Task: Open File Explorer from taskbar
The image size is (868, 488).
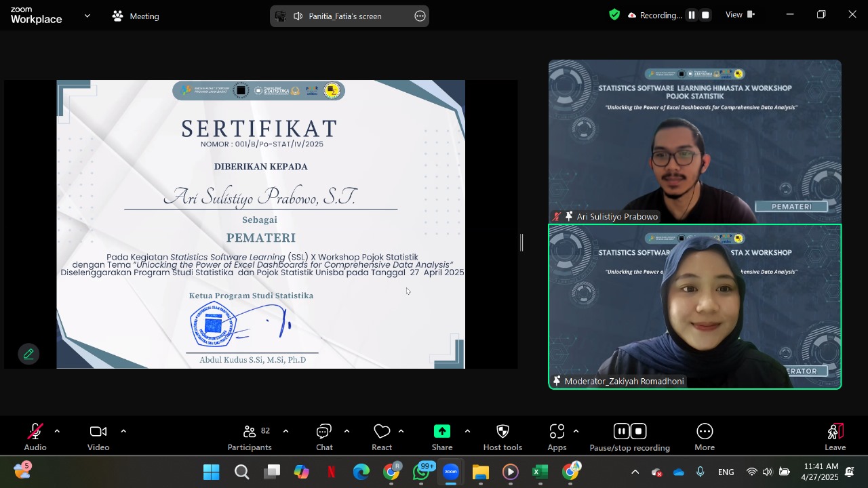Action: tap(481, 472)
